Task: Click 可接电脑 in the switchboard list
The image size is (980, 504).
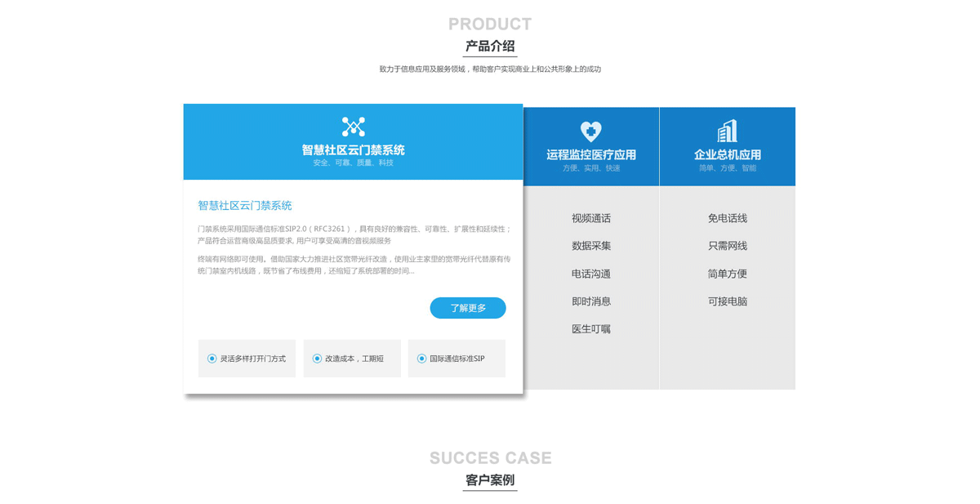Action: tap(728, 301)
